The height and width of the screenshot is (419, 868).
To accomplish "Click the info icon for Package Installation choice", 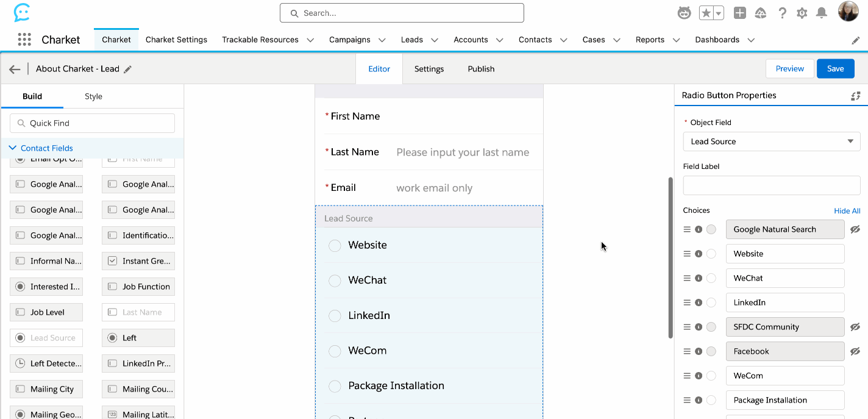I will [x=699, y=400].
